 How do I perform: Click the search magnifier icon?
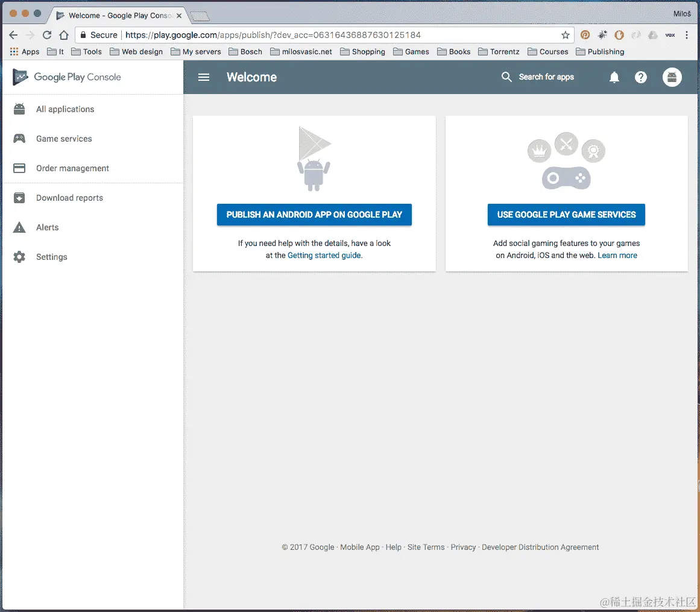(x=506, y=77)
